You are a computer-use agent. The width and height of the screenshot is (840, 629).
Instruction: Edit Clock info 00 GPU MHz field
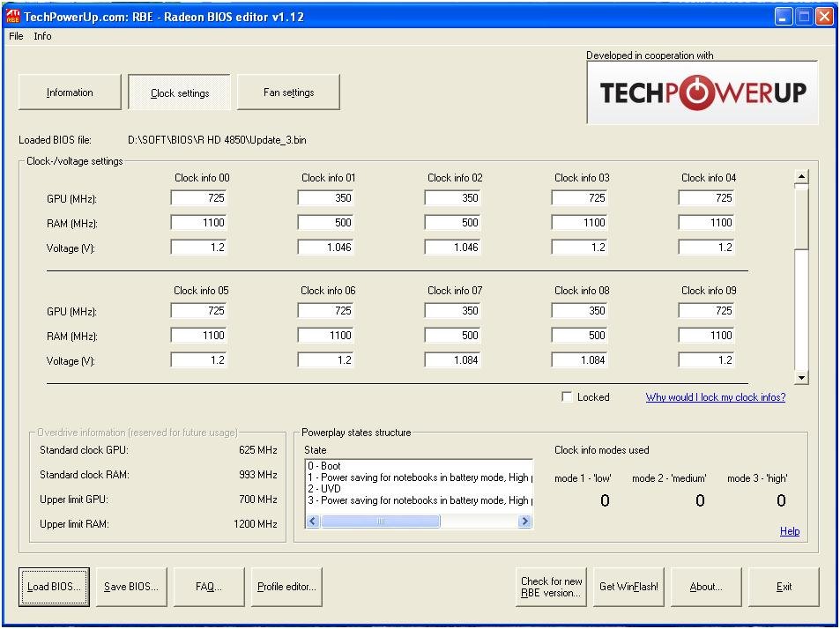(x=198, y=198)
